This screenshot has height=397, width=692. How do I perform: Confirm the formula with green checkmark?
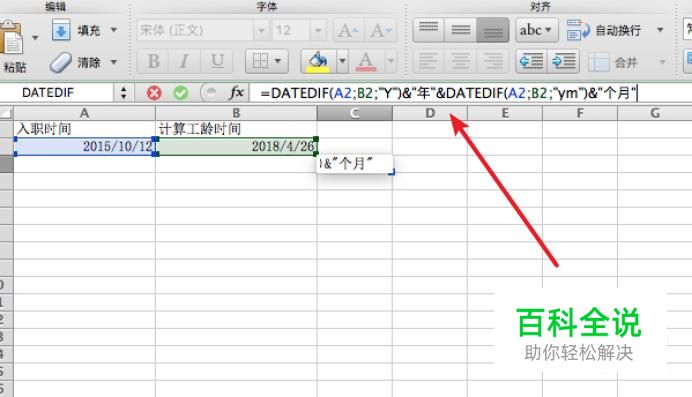click(181, 93)
